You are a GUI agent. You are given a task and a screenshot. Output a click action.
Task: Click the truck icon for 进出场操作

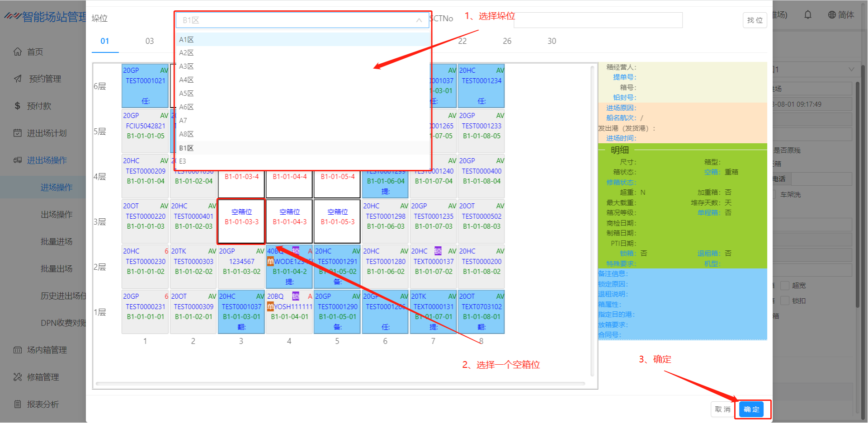pyautogui.click(x=18, y=160)
